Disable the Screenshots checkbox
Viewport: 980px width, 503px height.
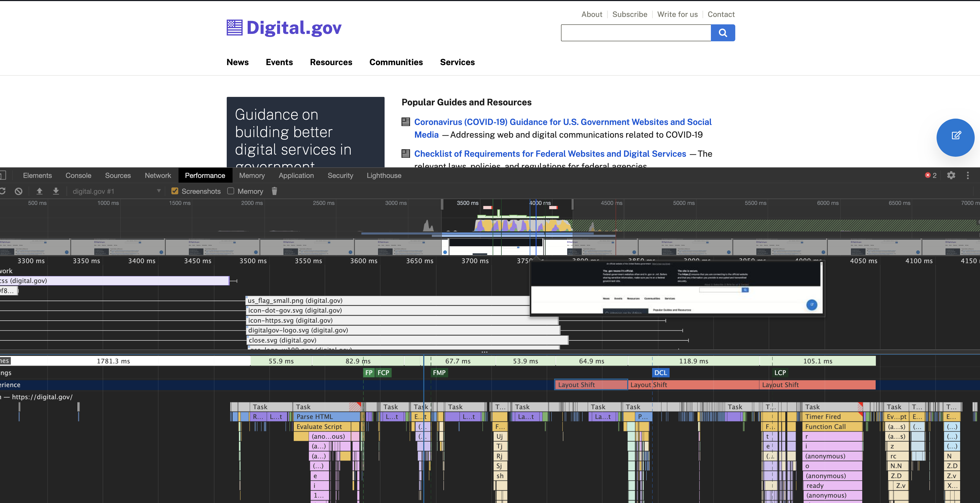point(175,191)
